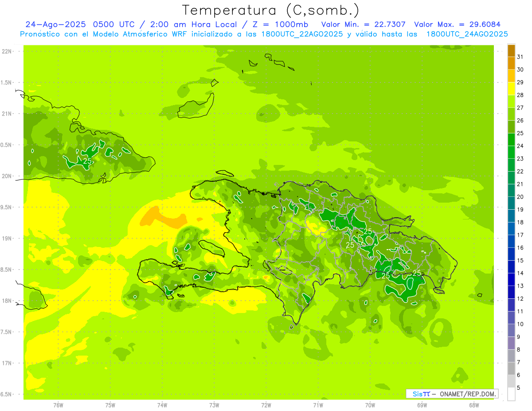Click the teal legend segment between 19 and 20

[x=511, y=204]
